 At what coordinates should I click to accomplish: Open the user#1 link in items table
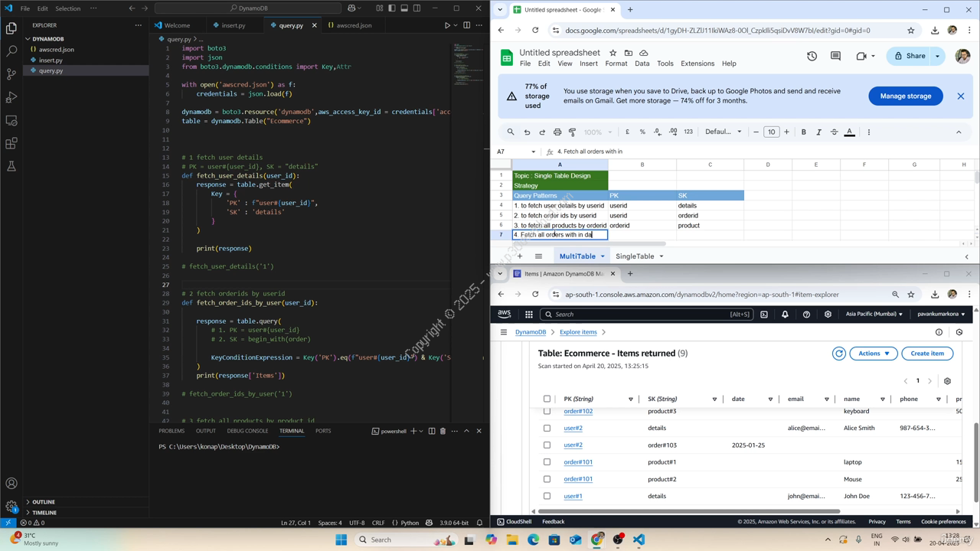tap(573, 496)
